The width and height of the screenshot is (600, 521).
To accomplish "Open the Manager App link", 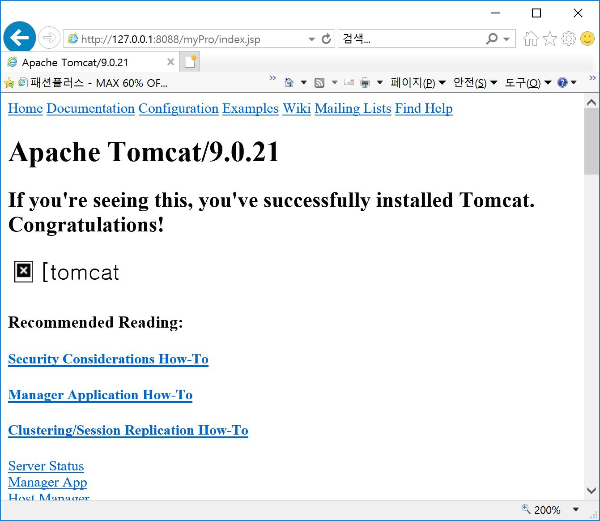I will point(47,483).
